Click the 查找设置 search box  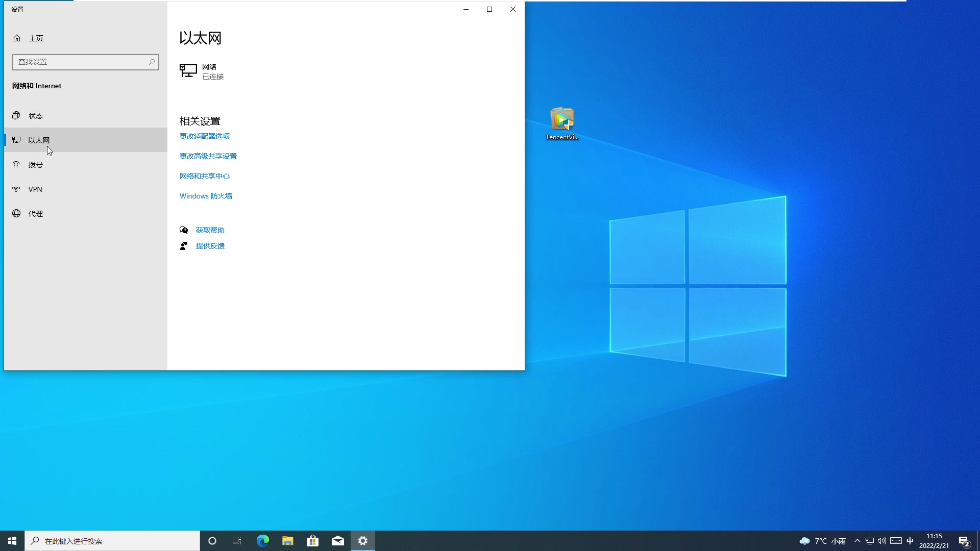tap(85, 62)
